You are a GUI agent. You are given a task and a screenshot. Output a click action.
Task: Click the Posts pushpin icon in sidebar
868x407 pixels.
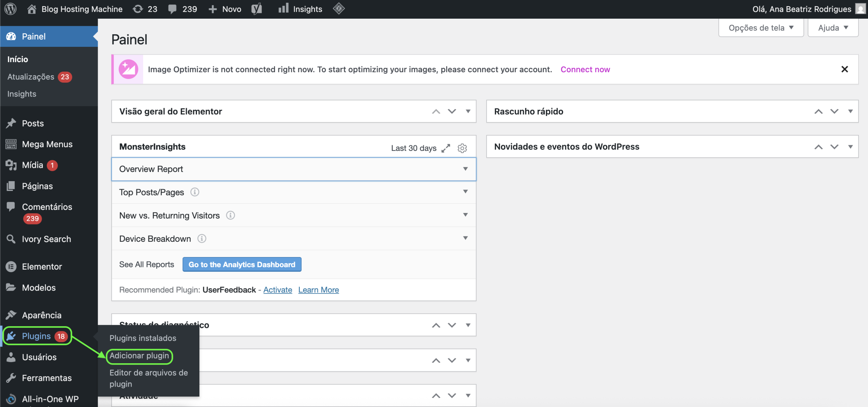11,123
